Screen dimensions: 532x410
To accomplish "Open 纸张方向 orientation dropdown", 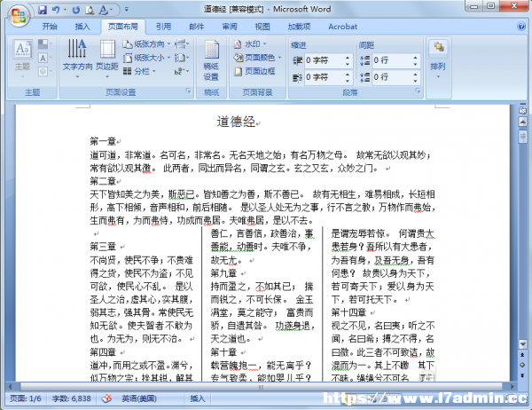I will [x=146, y=43].
